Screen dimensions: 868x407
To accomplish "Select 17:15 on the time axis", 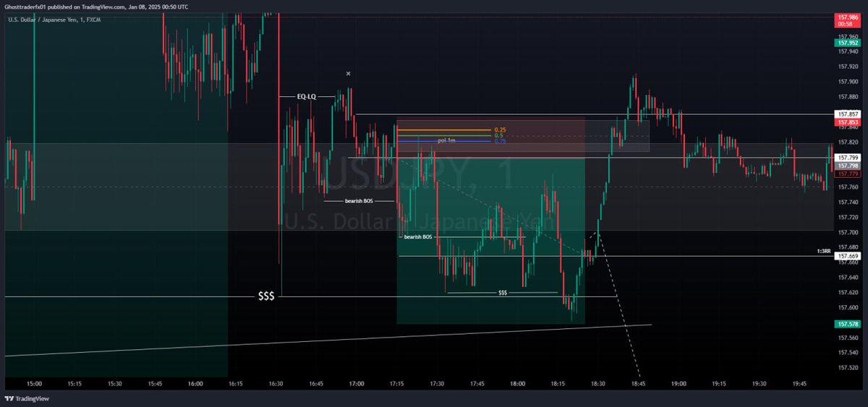I will click(x=396, y=384).
